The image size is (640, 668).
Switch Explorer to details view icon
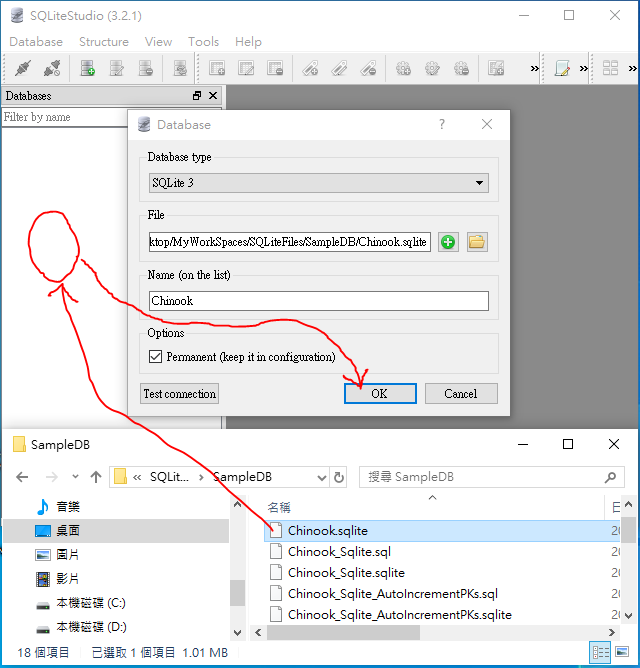pyautogui.click(x=601, y=652)
